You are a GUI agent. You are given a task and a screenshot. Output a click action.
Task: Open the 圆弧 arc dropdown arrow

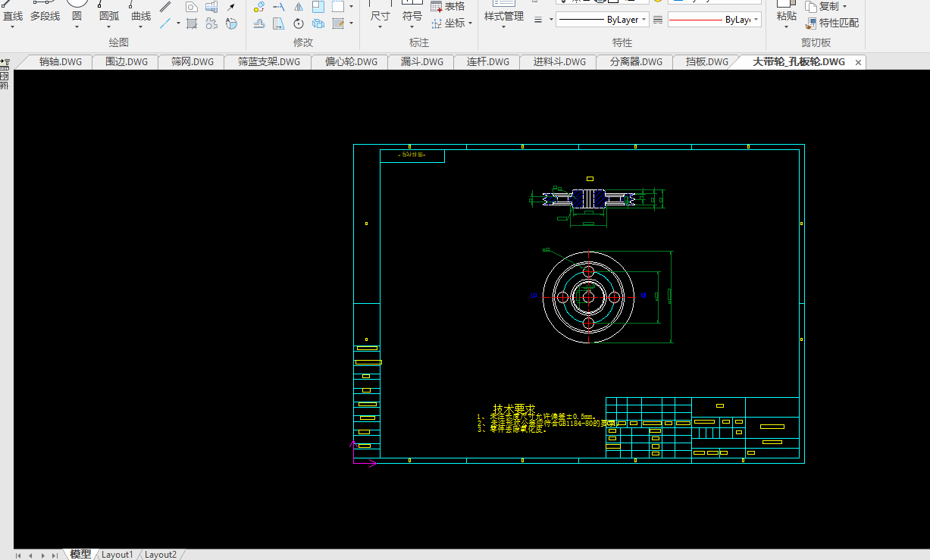109,27
